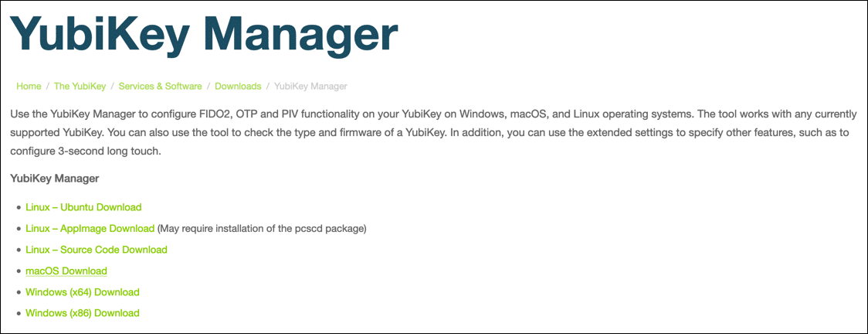Click the Linux AppImage Download link

coord(90,229)
